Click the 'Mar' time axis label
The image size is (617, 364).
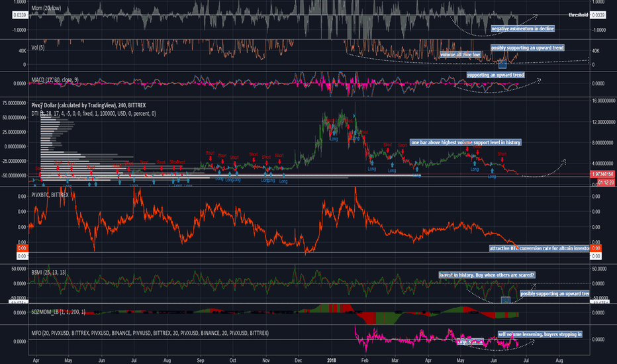point(395,361)
